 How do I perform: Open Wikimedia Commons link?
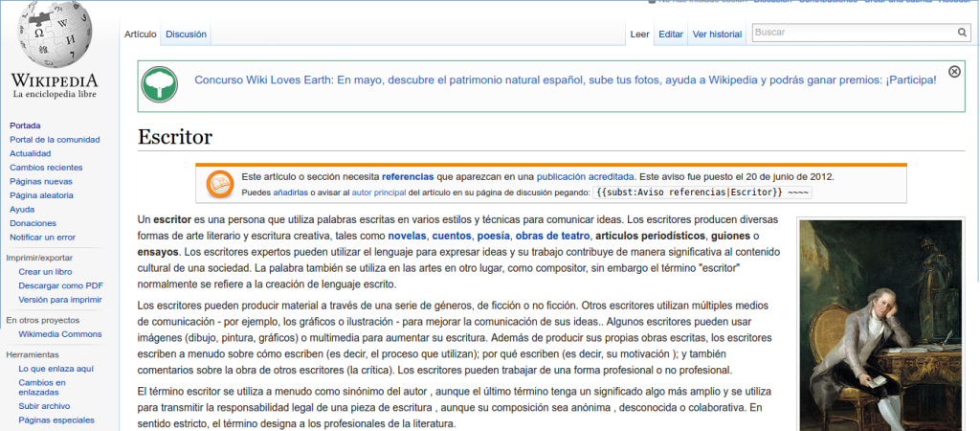click(60, 334)
